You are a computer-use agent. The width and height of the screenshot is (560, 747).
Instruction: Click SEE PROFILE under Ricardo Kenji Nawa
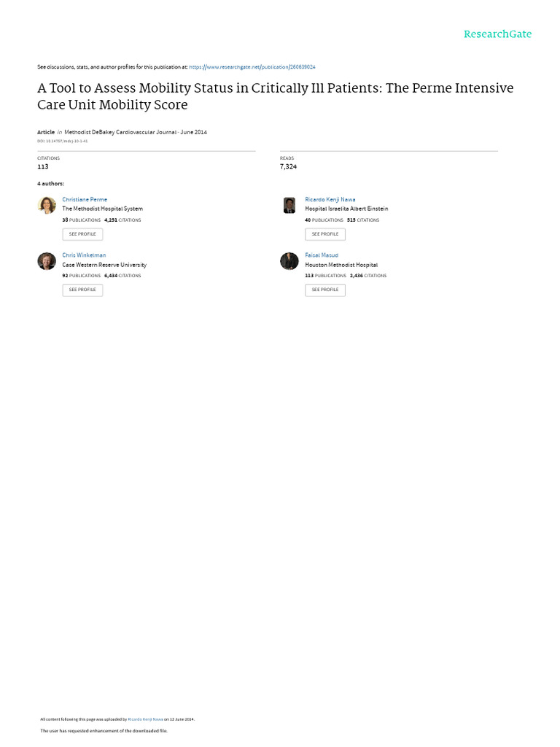325,234
